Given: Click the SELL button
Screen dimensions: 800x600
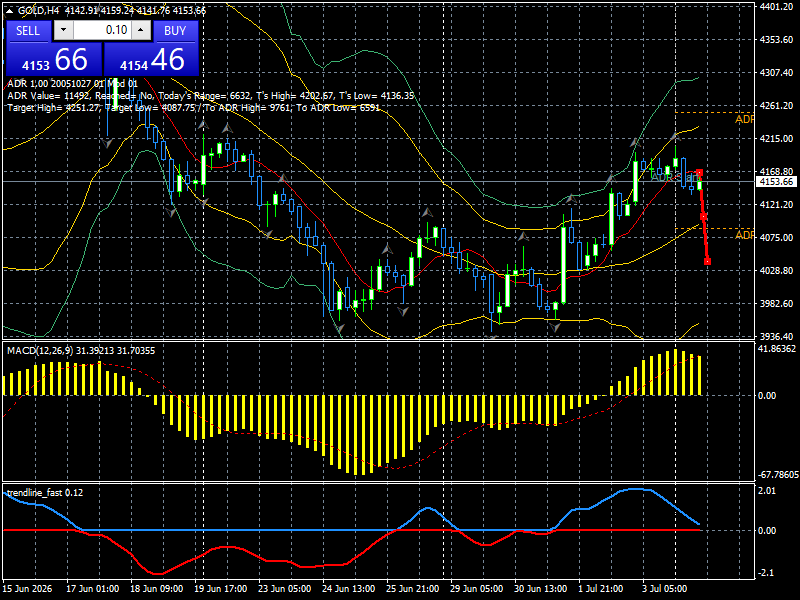Looking at the screenshot, I should point(28,31).
